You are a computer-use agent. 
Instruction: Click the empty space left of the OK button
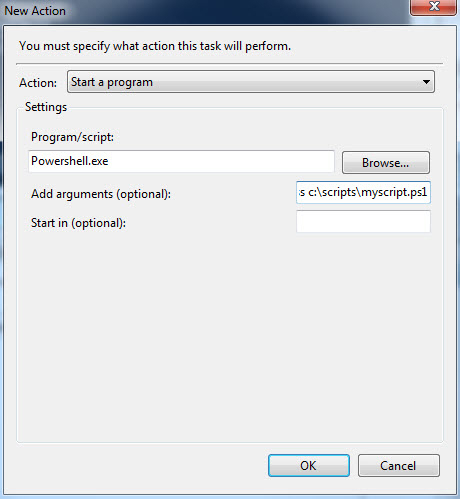point(143,465)
